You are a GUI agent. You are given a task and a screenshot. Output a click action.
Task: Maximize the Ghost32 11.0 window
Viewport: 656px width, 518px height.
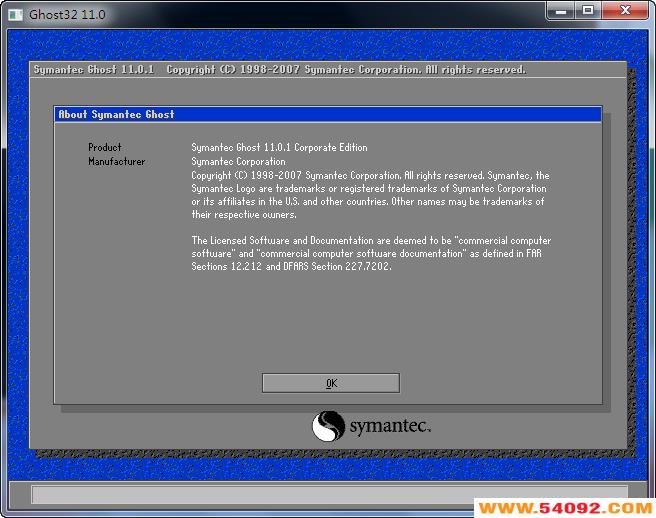(588, 10)
